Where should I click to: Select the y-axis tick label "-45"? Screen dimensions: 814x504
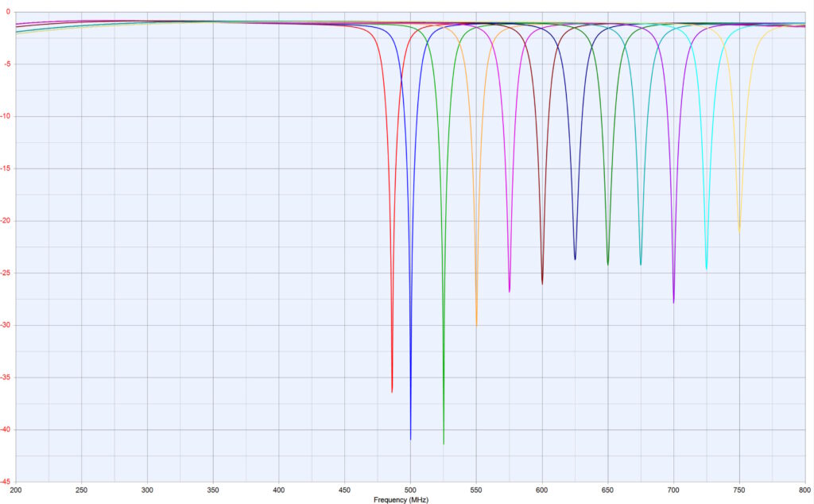coord(6,482)
